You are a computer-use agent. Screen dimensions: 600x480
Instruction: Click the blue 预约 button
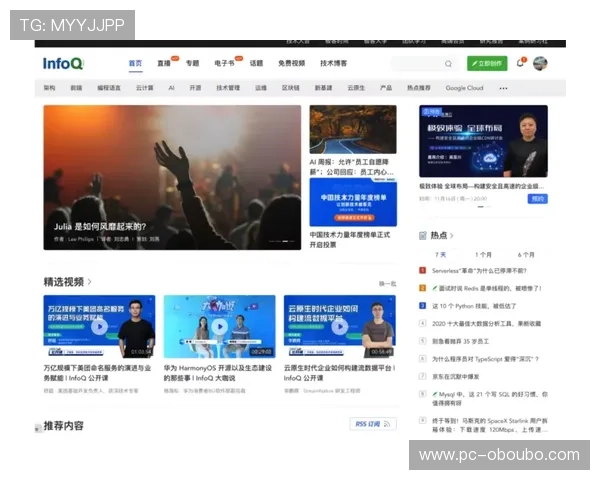tap(538, 199)
